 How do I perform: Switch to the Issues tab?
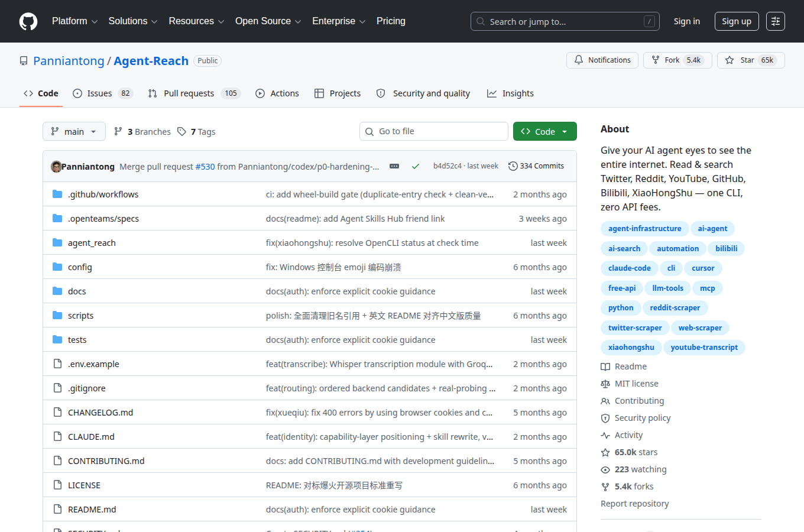(x=103, y=93)
